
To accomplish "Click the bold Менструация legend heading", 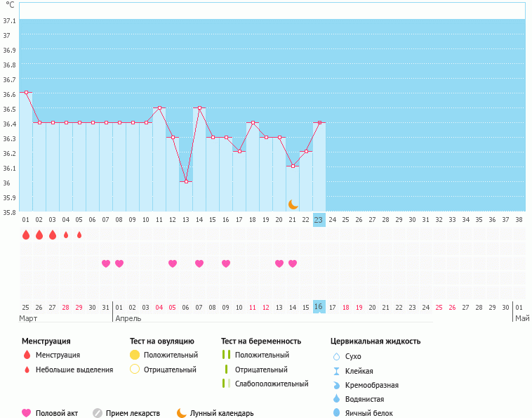I will [x=46, y=341].
